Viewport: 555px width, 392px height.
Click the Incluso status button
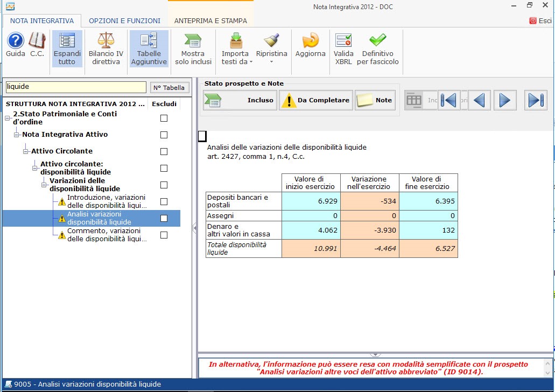(240, 100)
